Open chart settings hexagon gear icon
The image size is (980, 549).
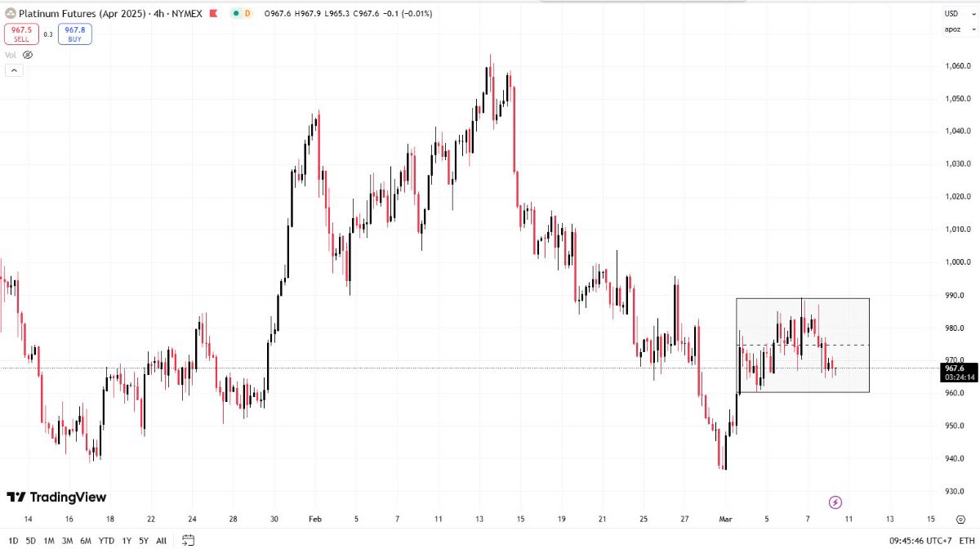(x=960, y=520)
